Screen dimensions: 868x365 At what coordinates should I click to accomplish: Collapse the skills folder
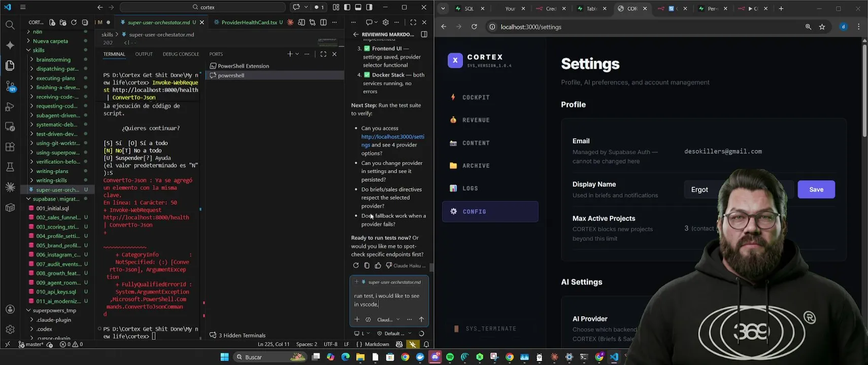(x=39, y=50)
